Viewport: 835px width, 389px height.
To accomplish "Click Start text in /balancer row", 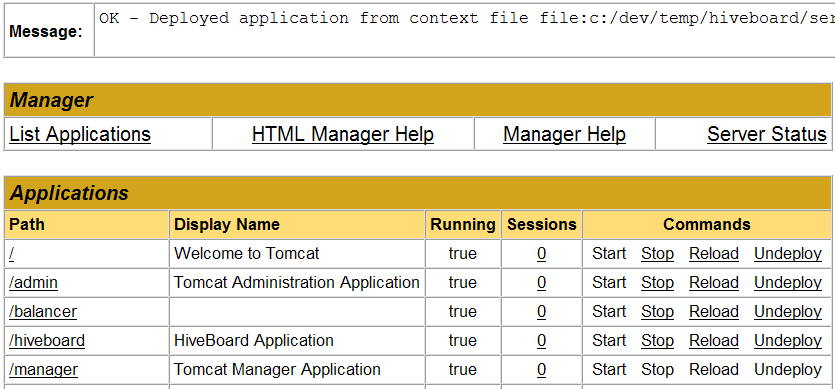I will (609, 311).
